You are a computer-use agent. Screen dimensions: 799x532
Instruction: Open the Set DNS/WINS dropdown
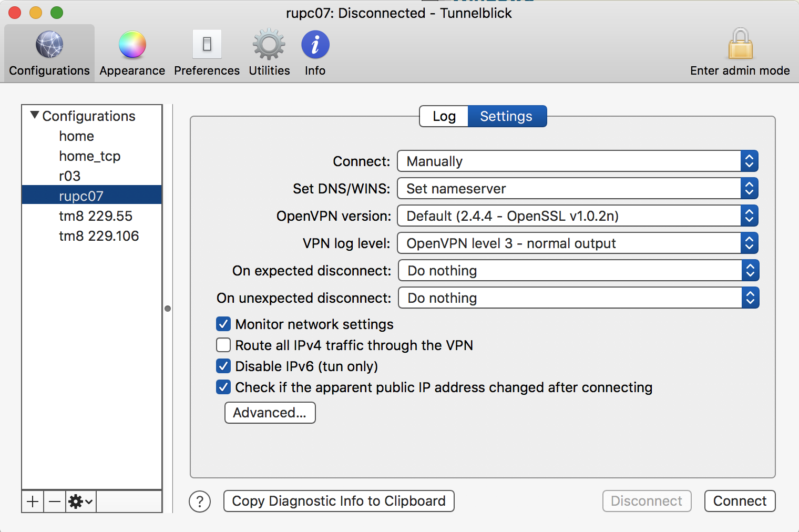point(578,188)
